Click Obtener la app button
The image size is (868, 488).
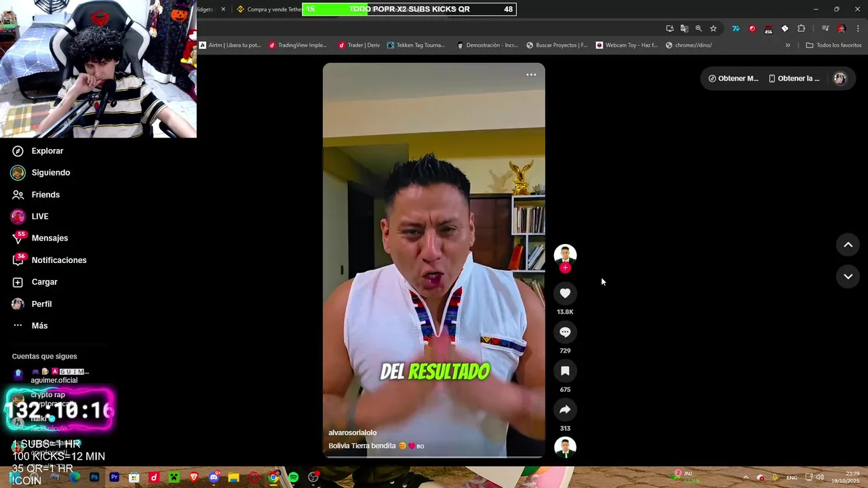coord(794,79)
